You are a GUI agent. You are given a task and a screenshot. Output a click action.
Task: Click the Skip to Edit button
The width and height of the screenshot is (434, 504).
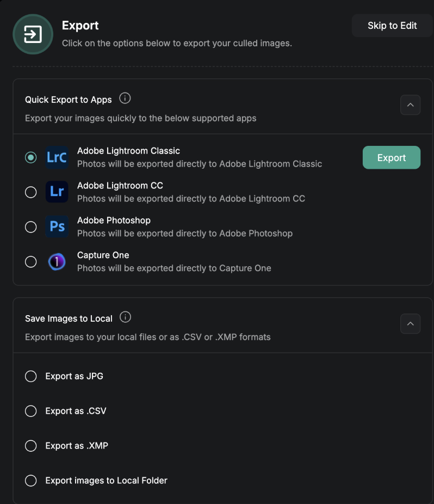pos(392,26)
